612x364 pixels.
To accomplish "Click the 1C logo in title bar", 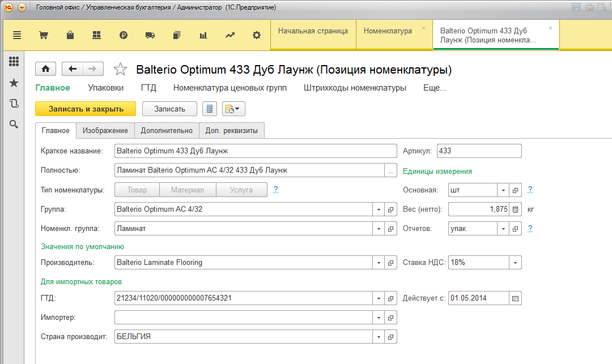I will pyautogui.click(x=8, y=7).
